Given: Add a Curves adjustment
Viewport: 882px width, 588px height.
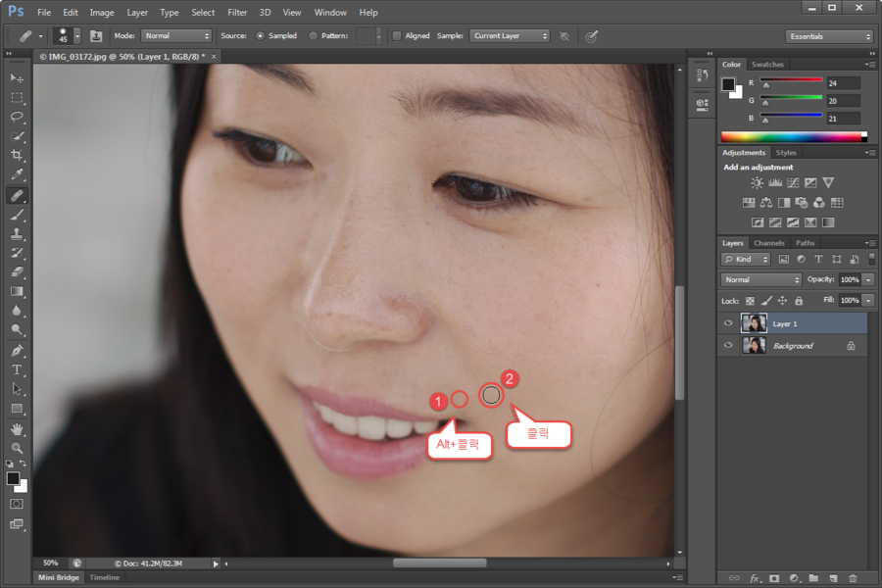Looking at the screenshot, I should [793, 183].
